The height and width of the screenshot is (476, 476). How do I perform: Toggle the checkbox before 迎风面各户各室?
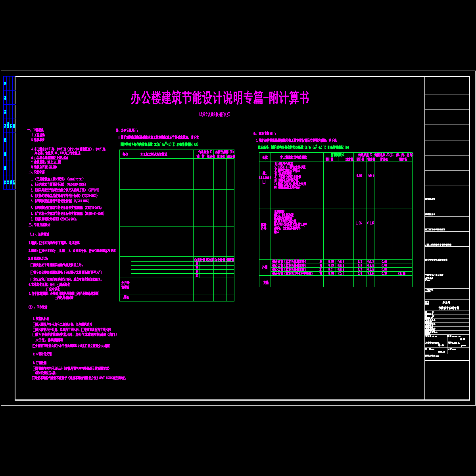pyautogui.click(x=34, y=324)
